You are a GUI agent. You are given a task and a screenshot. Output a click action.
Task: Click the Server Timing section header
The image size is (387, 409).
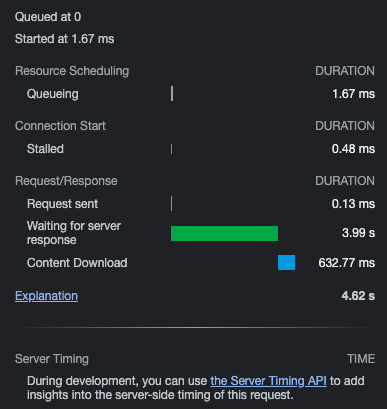pyautogui.click(x=52, y=359)
